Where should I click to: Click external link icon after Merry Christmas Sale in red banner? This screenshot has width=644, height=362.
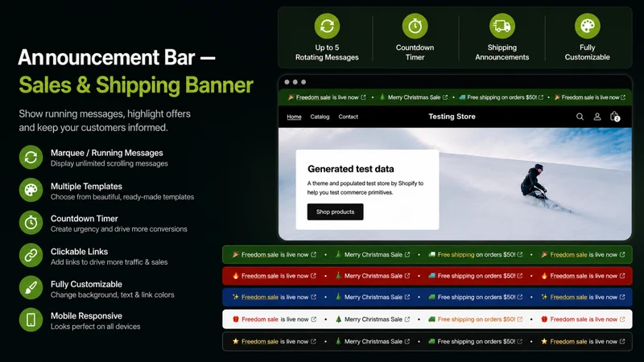tap(407, 276)
